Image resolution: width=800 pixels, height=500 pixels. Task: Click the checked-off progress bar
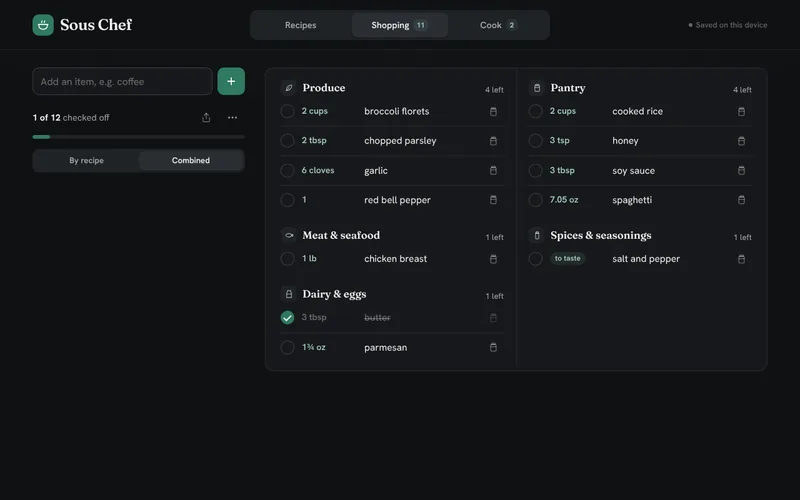(x=138, y=137)
